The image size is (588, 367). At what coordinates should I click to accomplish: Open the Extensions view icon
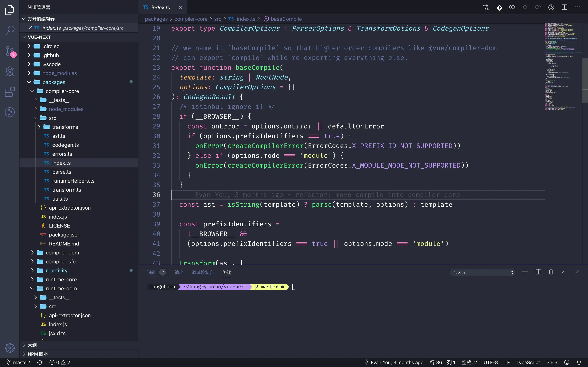pos(10,92)
